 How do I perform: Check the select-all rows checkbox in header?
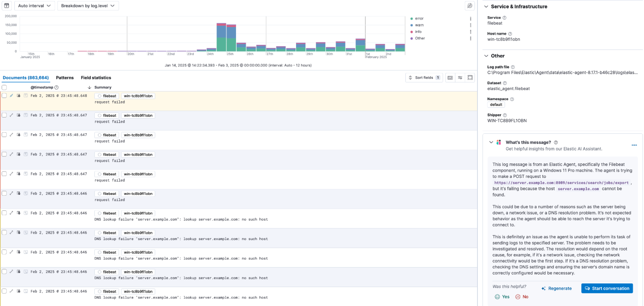point(4,87)
